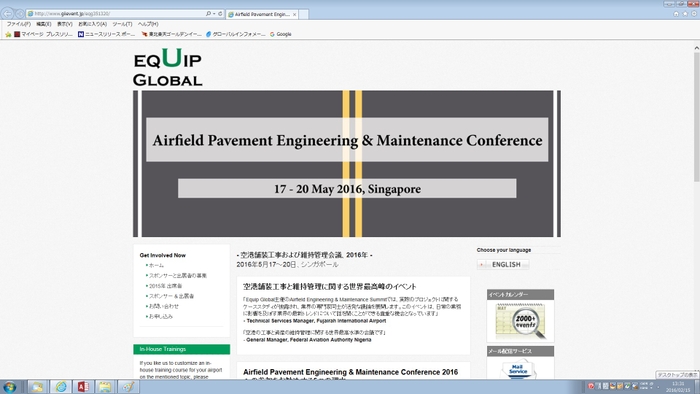Click the browser Forward arrow button
Image resolution: width=700 pixels, height=394 pixels.
tap(19, 14)
